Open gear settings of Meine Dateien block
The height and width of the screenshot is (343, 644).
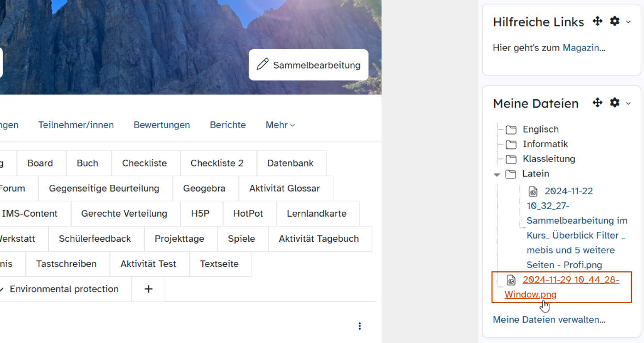(x=615, y=103)
